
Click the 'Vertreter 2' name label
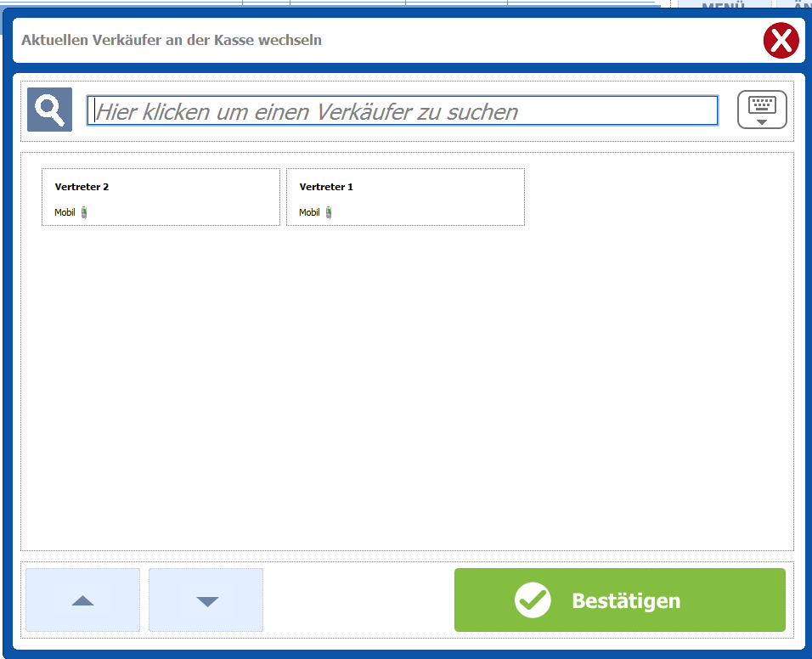click(x=82, y=187)
